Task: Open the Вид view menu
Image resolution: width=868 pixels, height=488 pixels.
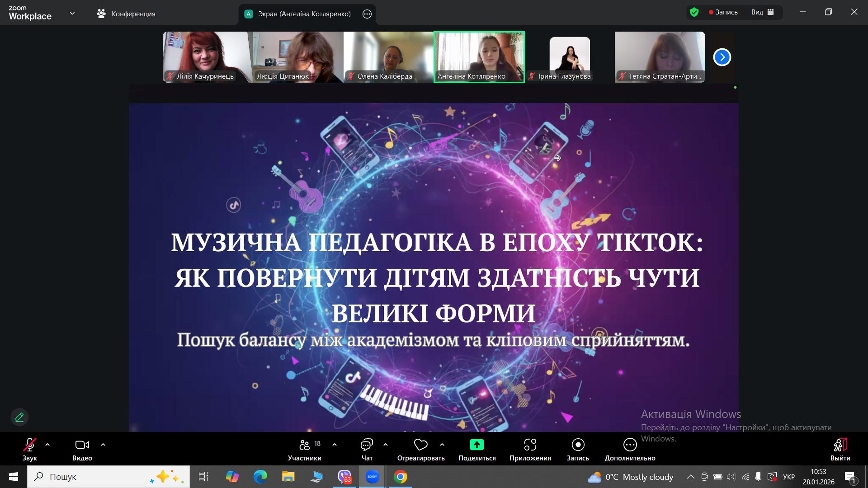Action: pos(763,12)
